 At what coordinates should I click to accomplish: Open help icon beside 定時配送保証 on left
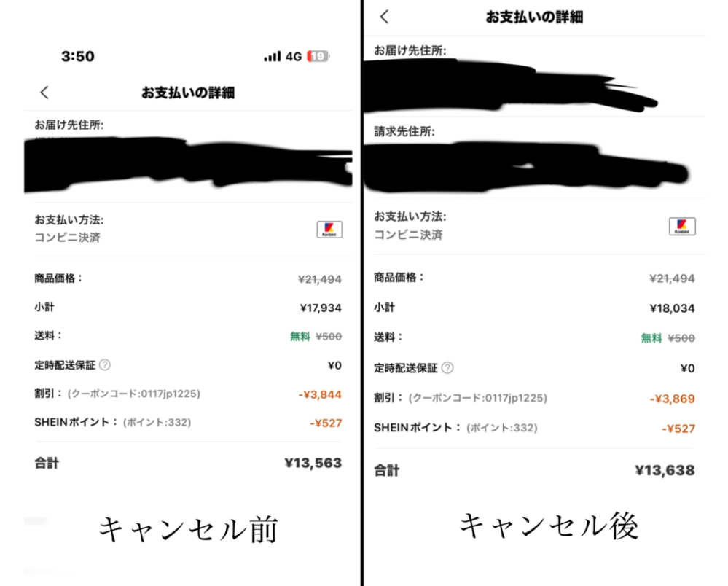point(105,365)
